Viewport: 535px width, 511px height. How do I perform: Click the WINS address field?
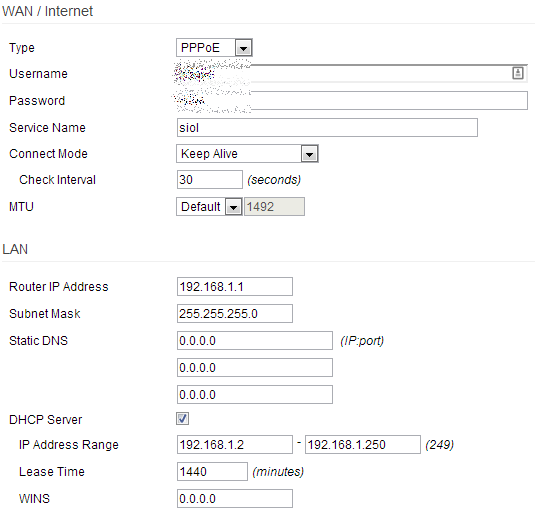(235, 498)
